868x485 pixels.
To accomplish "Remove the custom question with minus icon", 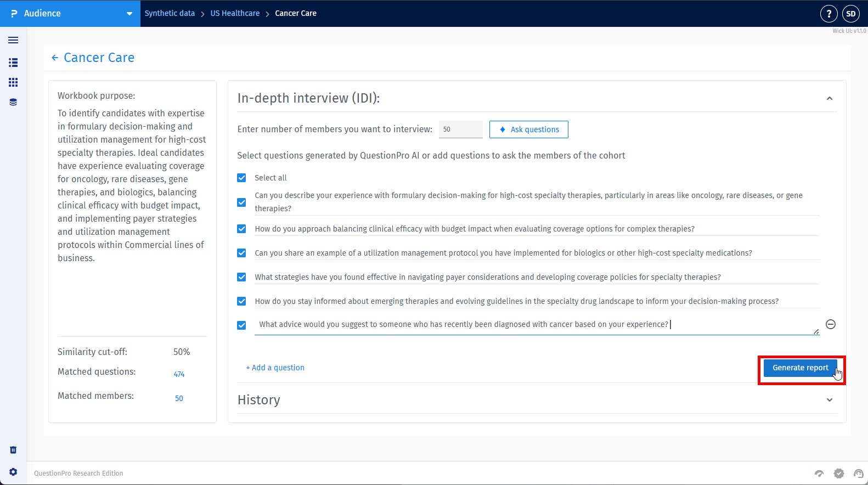I will 831,324.
